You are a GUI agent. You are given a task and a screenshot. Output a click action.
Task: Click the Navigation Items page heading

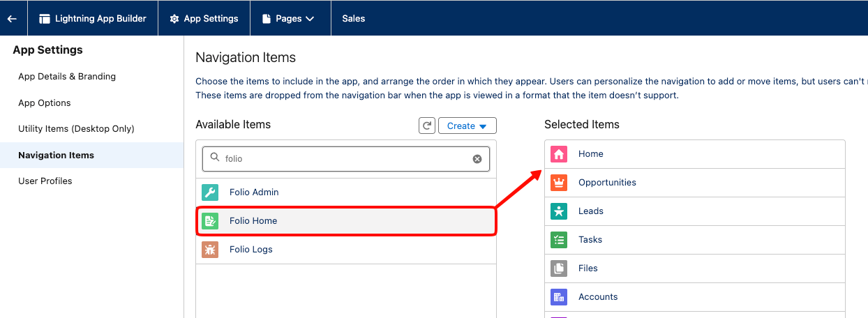coord(246,58)
